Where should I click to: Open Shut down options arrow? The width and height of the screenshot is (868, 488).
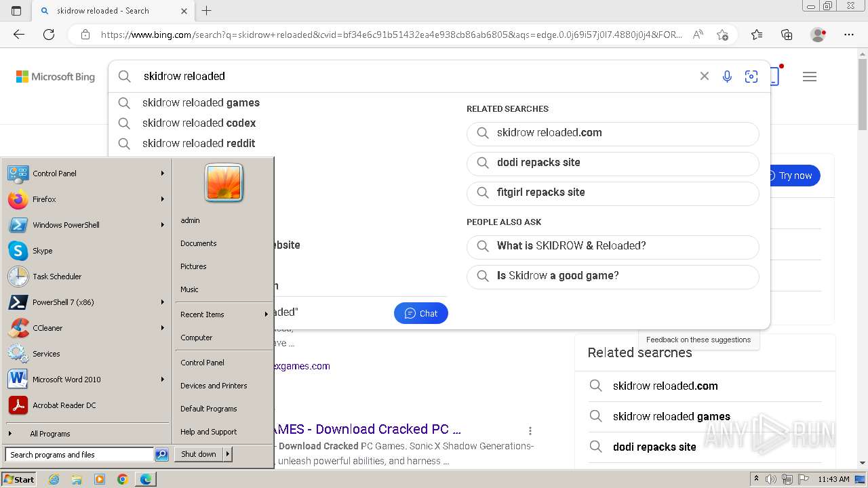click(x=228, y=454)
